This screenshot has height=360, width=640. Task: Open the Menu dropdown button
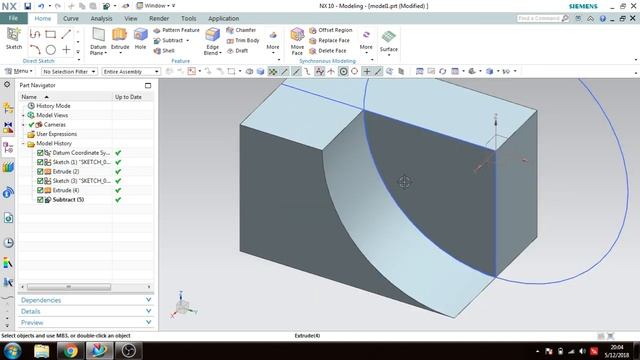pos(19,71)
